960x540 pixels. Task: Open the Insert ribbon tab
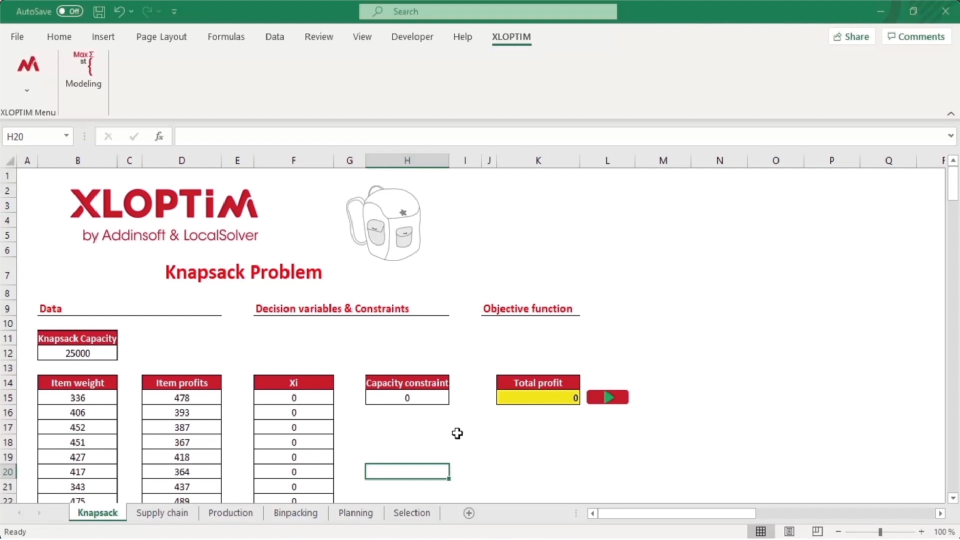(x=103, y=37)
